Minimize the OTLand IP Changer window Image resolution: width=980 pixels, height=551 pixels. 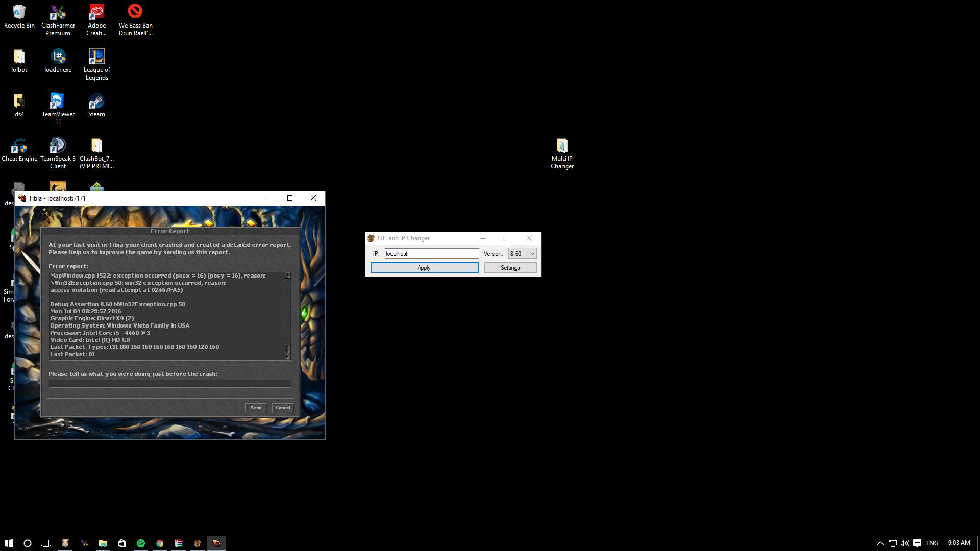coord(482,238)
